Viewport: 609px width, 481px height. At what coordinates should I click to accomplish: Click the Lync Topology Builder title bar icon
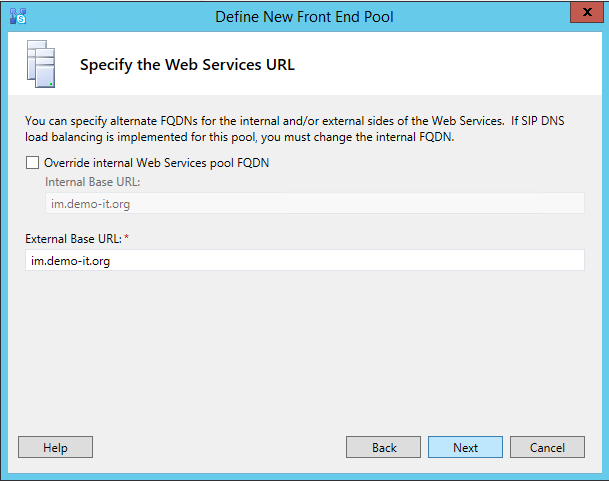click(17, 15)
